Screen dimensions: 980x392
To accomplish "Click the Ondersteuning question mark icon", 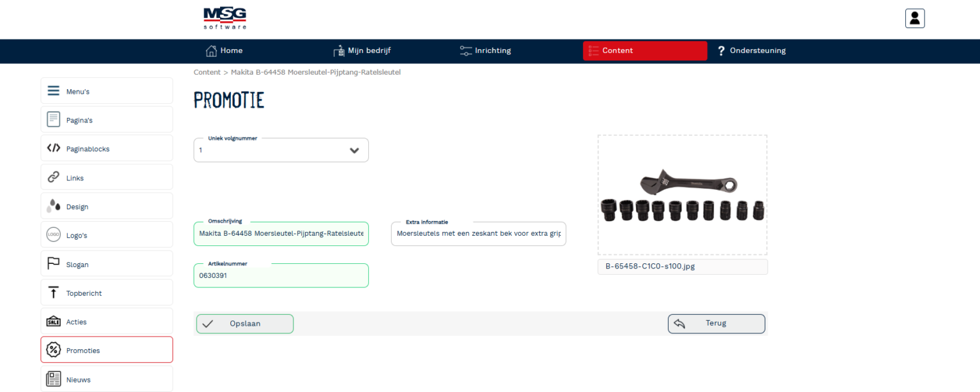I will (x=722, y=51).
